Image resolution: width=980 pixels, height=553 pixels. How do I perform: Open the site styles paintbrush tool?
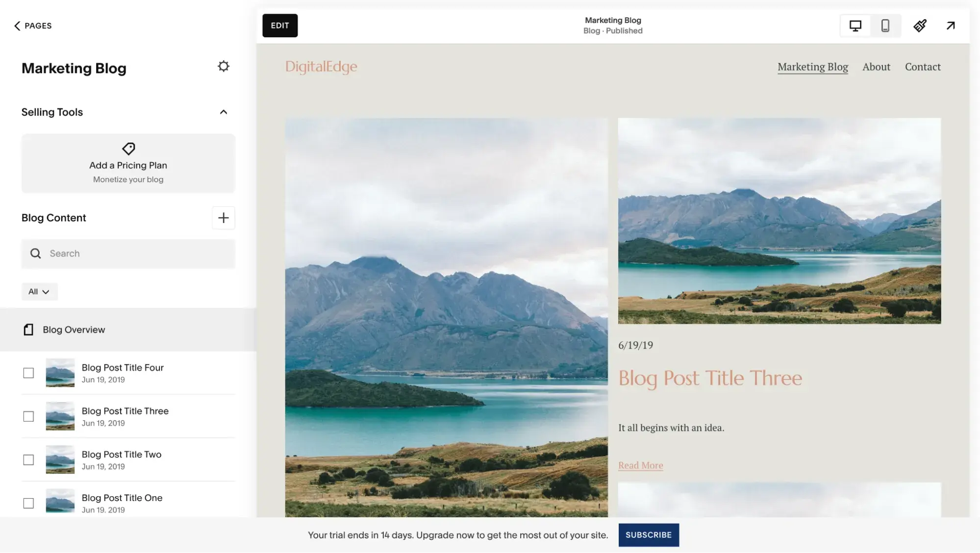[x=920, y=25]
